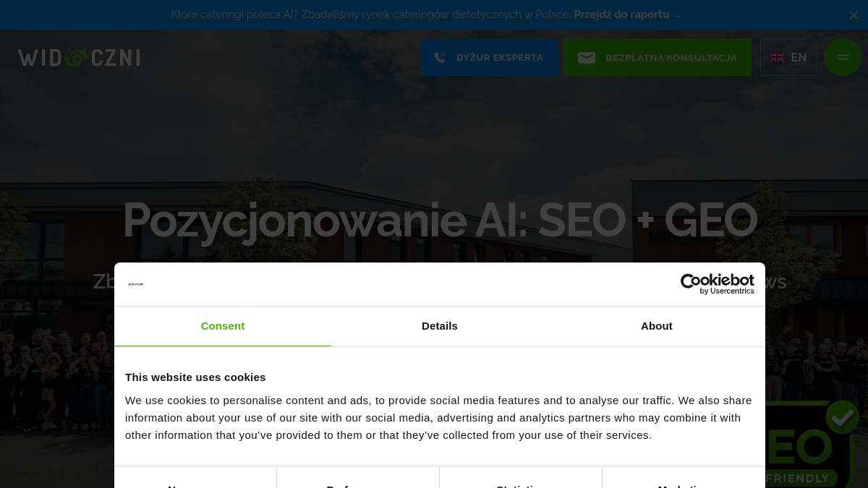The width and height of the screenshot is (868, 488).
Task: Open the About tab
Action: [657, 326]
